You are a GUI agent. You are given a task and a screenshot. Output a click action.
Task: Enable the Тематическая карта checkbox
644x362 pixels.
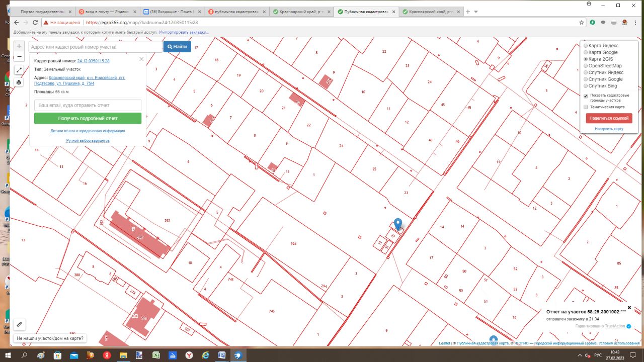click(x=586, y=107)
